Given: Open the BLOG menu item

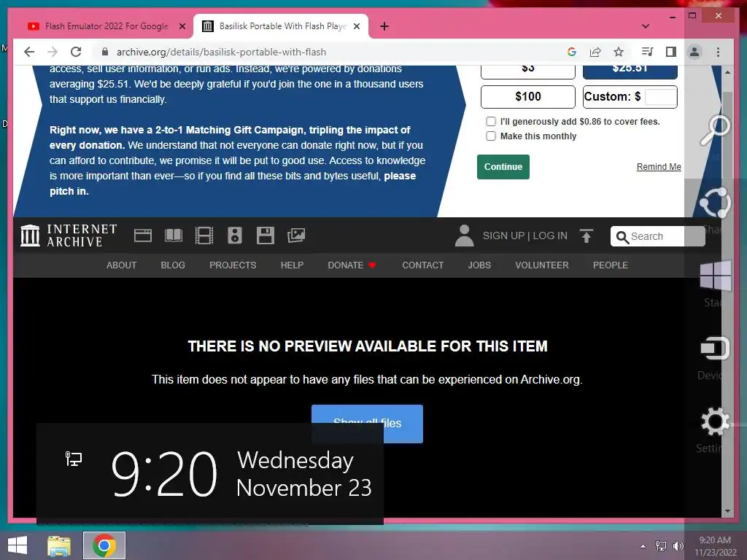Looking at the screenshot, I should (x=173, y=265).
